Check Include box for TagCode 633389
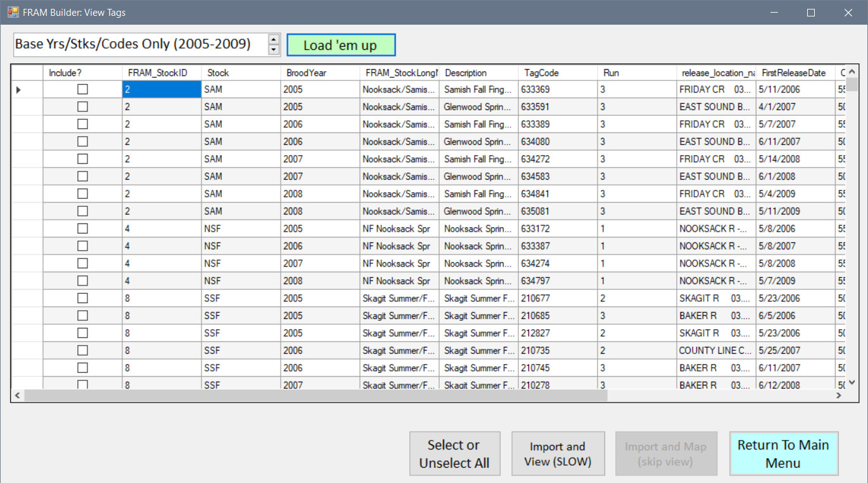Image resolution: width=868 pixels, height=483 pixels. 82,124
